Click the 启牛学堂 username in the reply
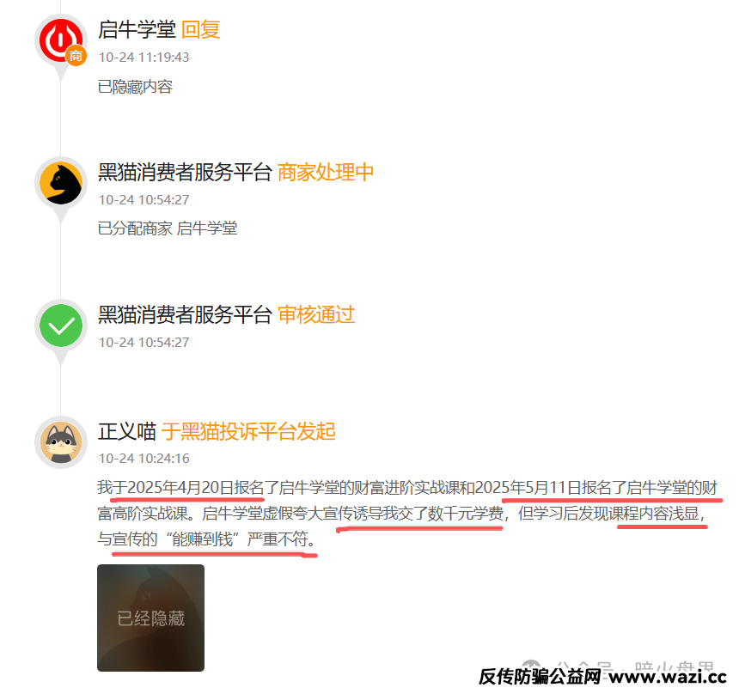Image resolution: width=739 pixels, height=700 pixels. [x=137, y=30]
